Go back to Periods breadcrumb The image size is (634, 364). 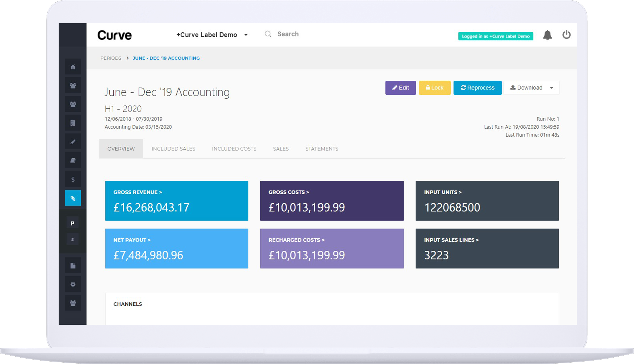click(x=111, y=58)
